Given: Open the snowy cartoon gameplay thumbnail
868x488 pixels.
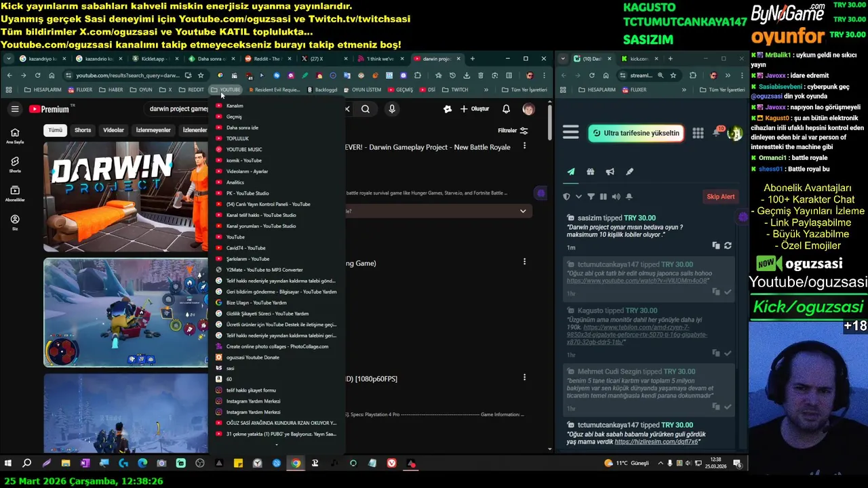Looking at the screenshot, I should (126, 312).
